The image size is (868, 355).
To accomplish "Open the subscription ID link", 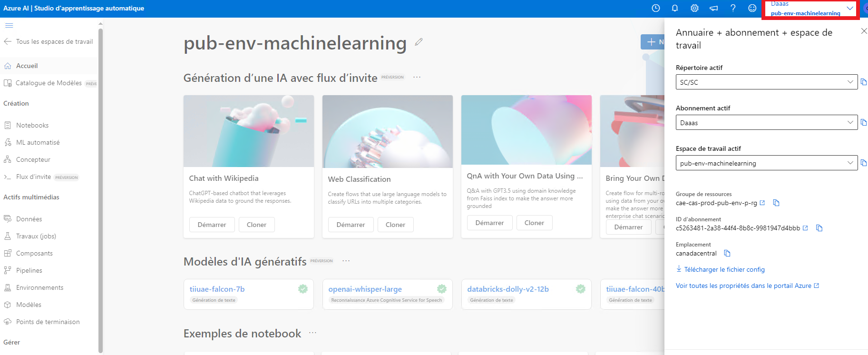I will pos(741,228).
